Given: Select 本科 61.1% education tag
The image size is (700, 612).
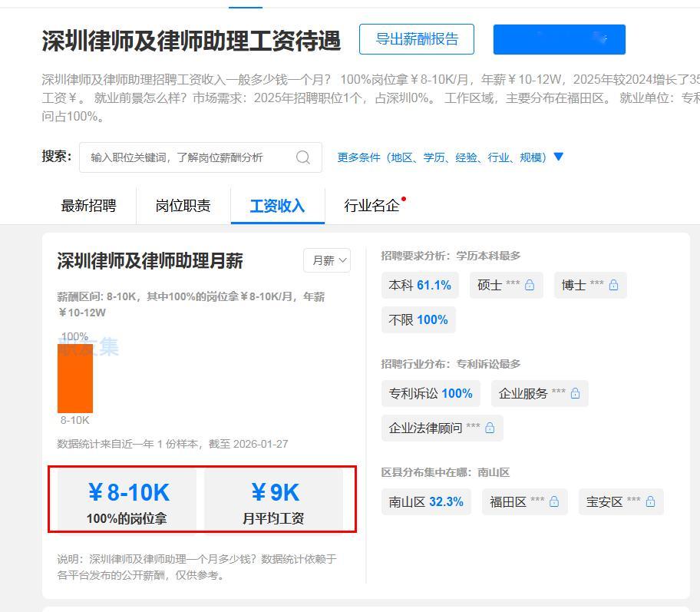Looking at the screenshot, I should 420,285.
